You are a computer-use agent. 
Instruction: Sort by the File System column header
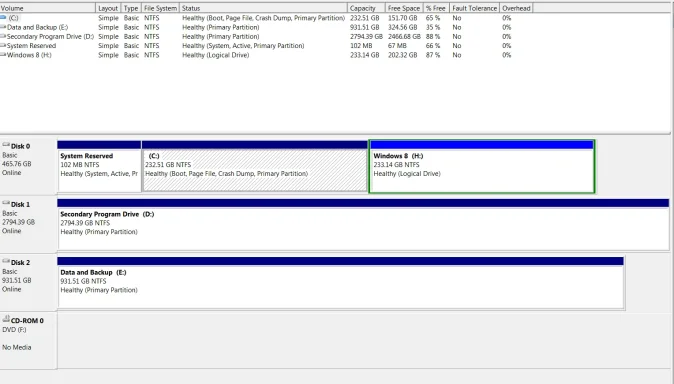(x=160, y=8)
